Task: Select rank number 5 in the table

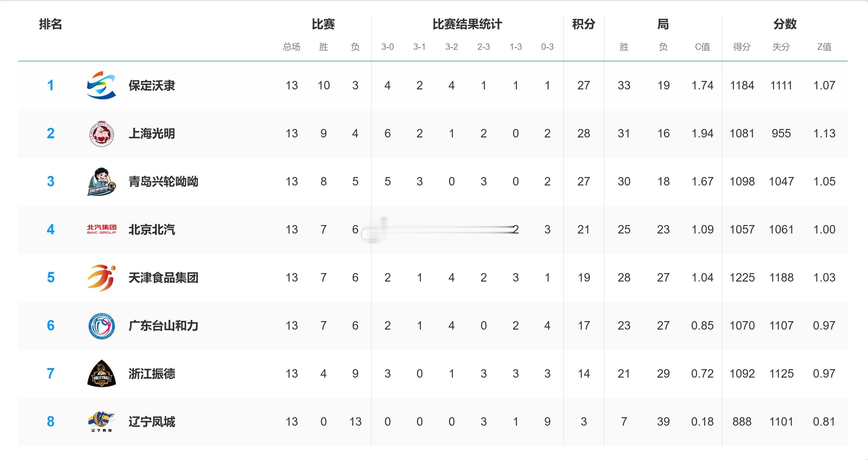Action: pos(51,277)
